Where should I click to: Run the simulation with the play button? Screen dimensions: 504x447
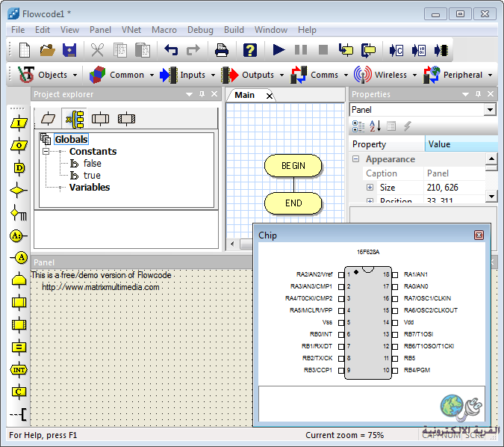279,50
